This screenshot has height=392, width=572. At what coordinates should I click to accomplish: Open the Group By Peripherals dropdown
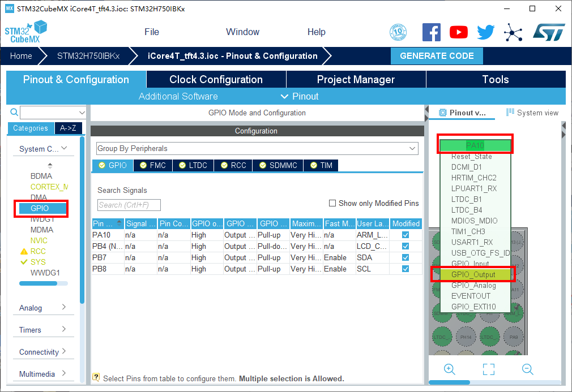tap(257, 148)
